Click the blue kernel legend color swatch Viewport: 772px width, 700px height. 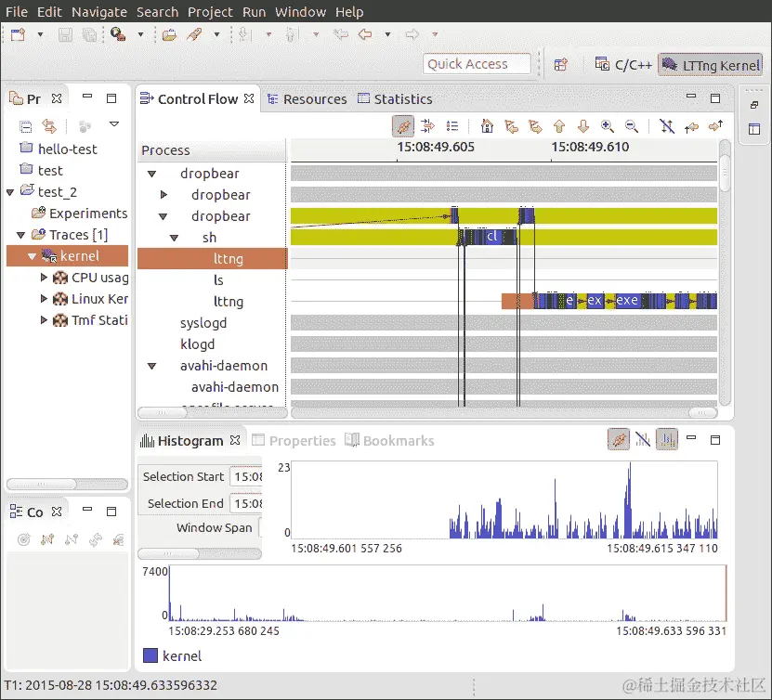150,655
